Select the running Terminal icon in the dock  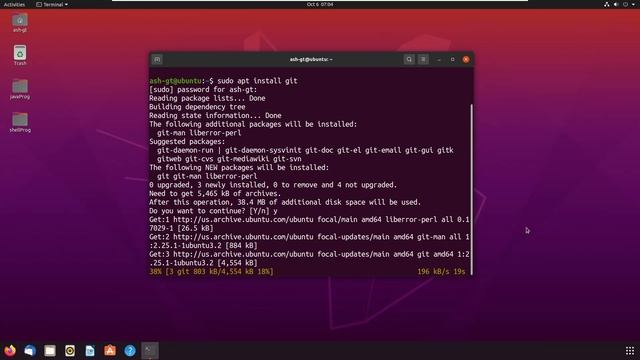coord(150,351)
